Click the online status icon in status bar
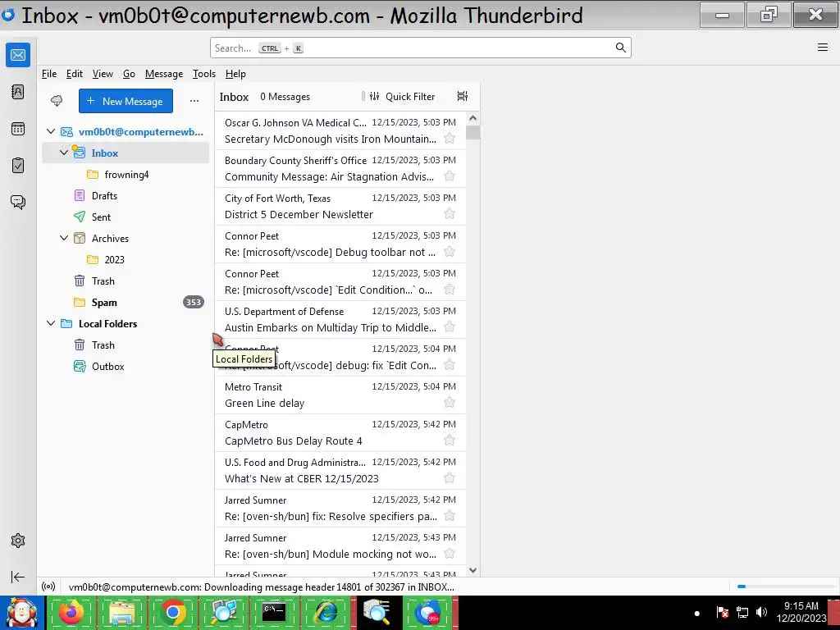 coord(48,587)
